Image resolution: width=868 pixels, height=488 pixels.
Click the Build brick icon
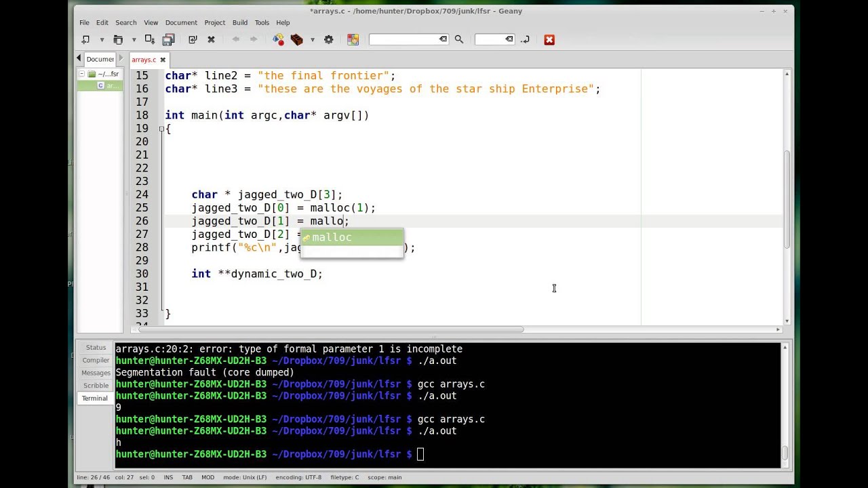click(x=296, y=39)
